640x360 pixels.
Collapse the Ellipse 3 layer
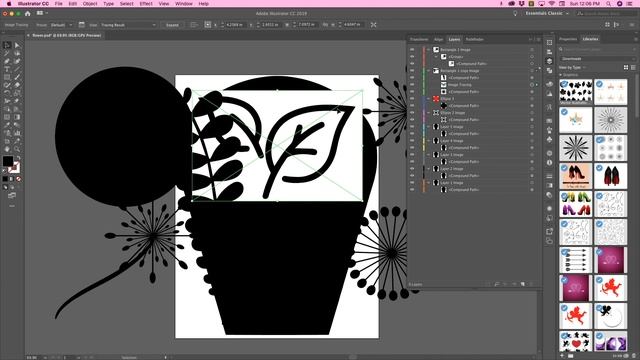[x=429, y=99]
